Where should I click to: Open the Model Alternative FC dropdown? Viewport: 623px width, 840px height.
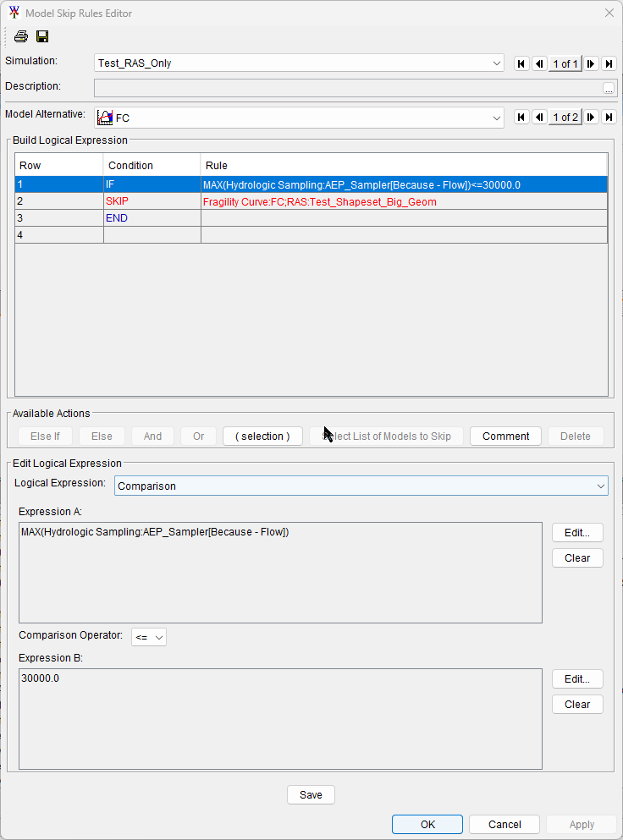tap(497, 118)
